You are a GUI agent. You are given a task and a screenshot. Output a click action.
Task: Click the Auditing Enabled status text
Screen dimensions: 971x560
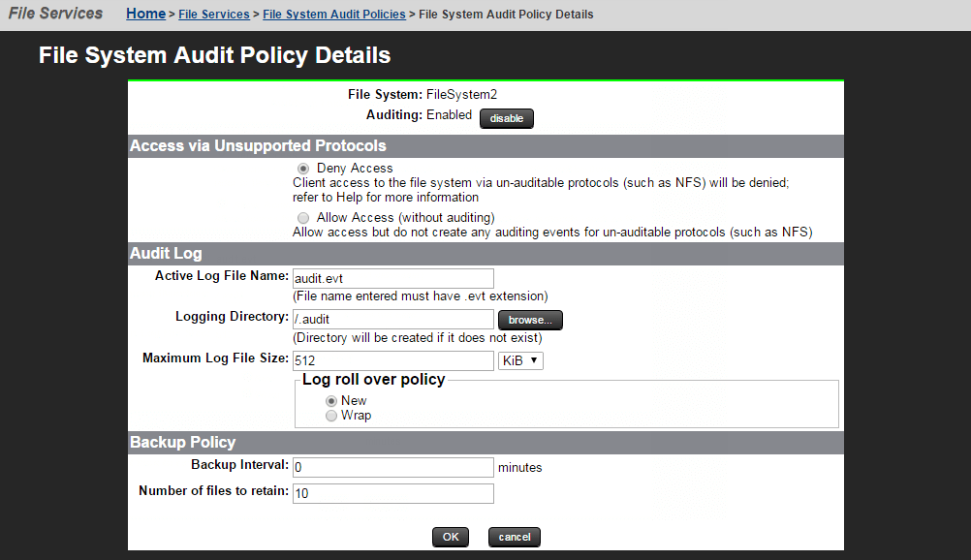point(449,114)
